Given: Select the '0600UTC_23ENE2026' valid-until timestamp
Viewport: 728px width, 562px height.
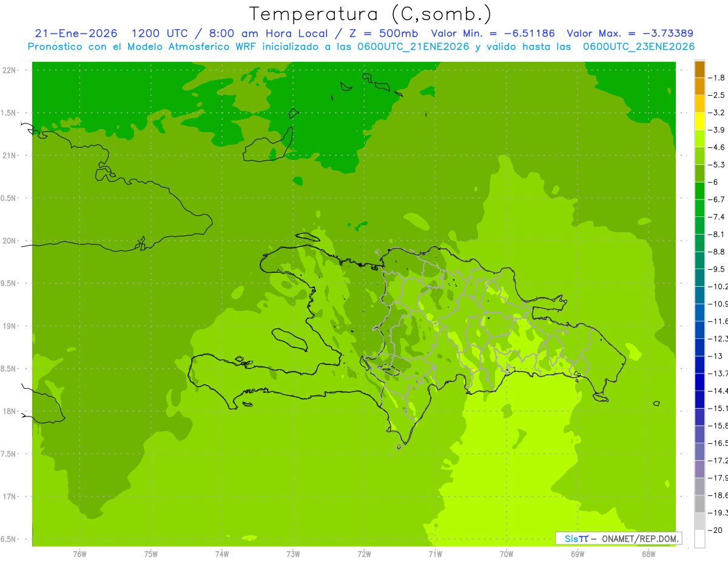Looking at the screenshot, I should click(638, 47).
